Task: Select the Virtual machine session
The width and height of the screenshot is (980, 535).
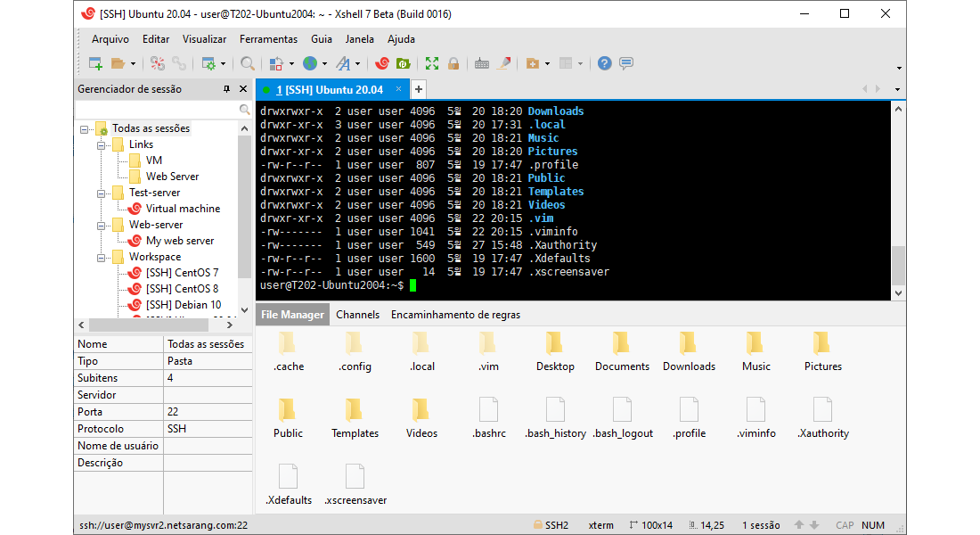Action: click(183, 209)
